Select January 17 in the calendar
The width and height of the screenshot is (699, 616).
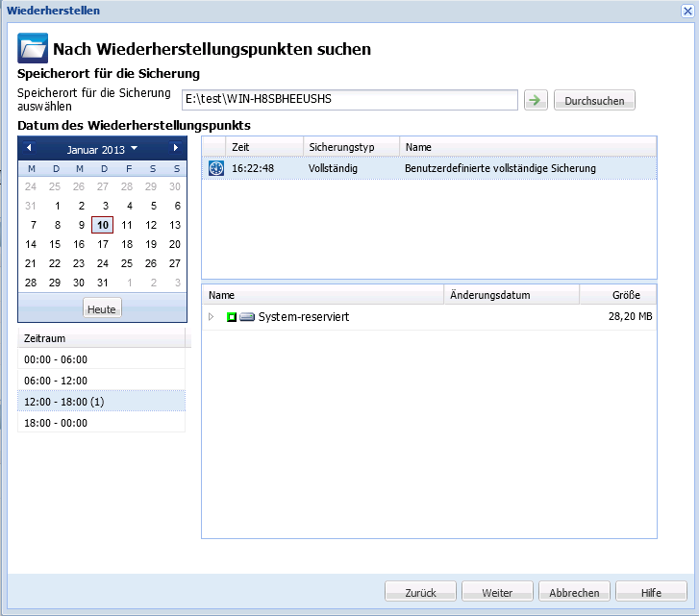click(x=103, y=244)
